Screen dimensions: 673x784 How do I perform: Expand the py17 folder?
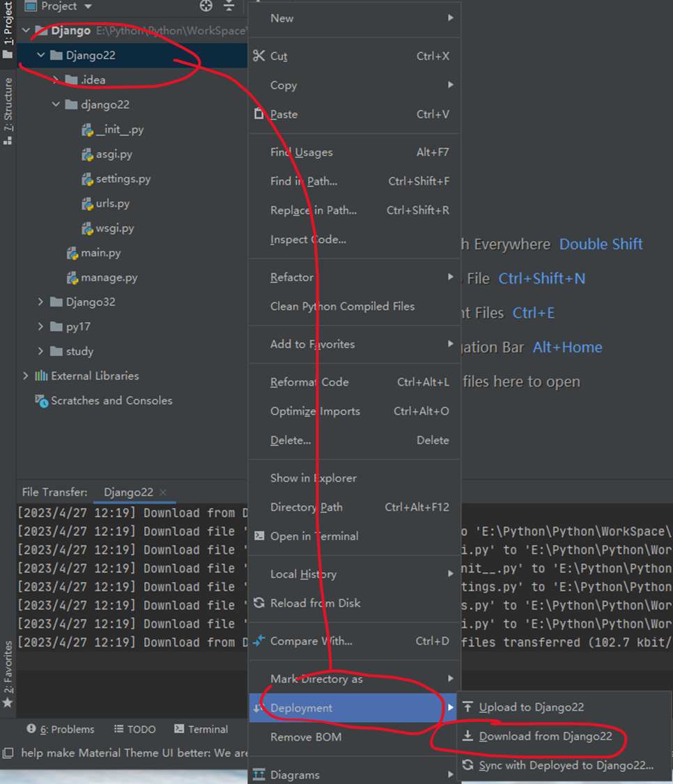tap(41, 326)
